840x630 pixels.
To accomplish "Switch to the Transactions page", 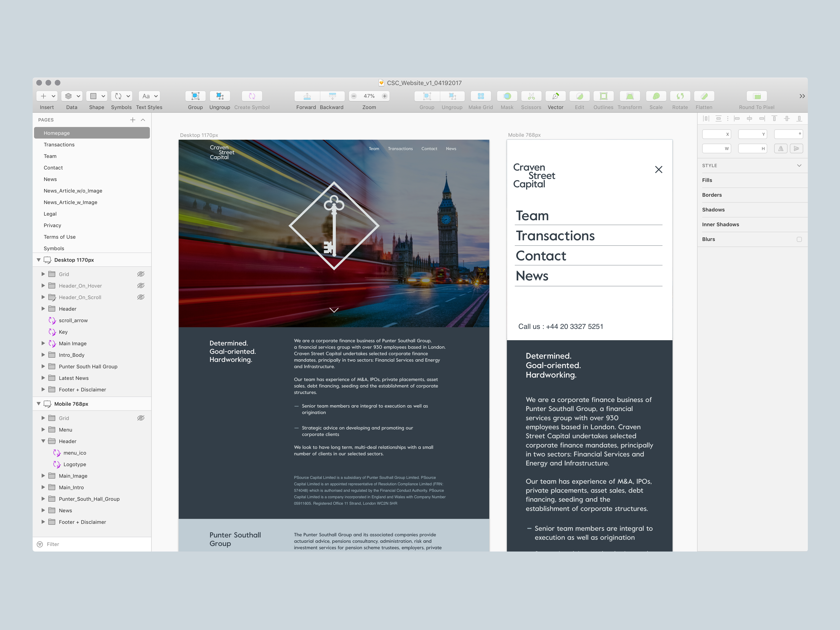I will (x=59, y=145).
